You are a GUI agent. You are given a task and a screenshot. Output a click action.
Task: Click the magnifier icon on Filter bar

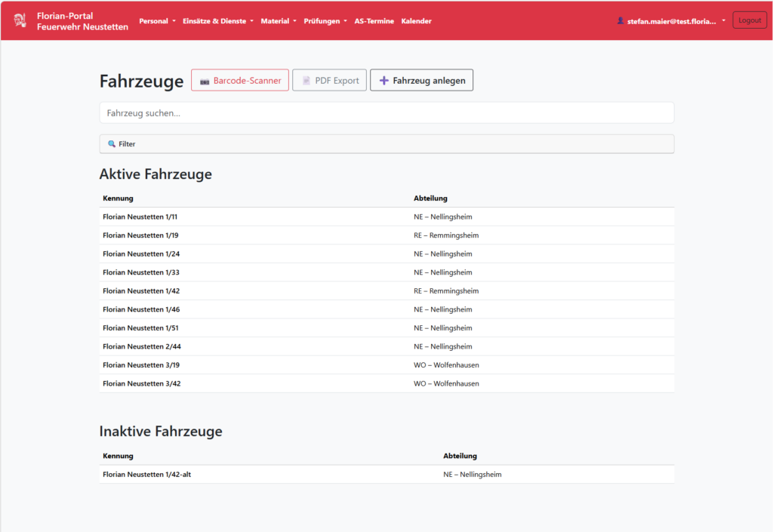pyautogui.click(x=112, y=144)
